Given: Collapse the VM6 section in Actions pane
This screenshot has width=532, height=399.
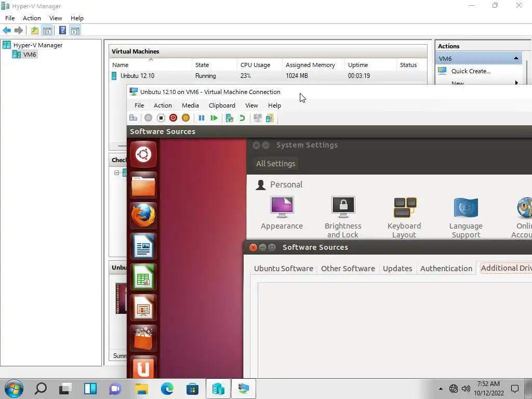Looking at the screenshot, I should pyautogui.click(x=516, y=58).
